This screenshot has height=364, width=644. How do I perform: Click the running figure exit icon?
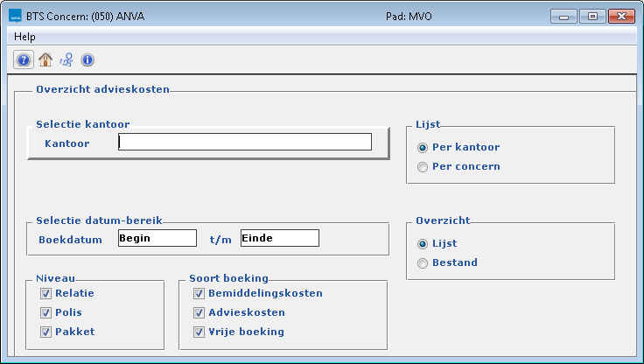tap(66, 60)
